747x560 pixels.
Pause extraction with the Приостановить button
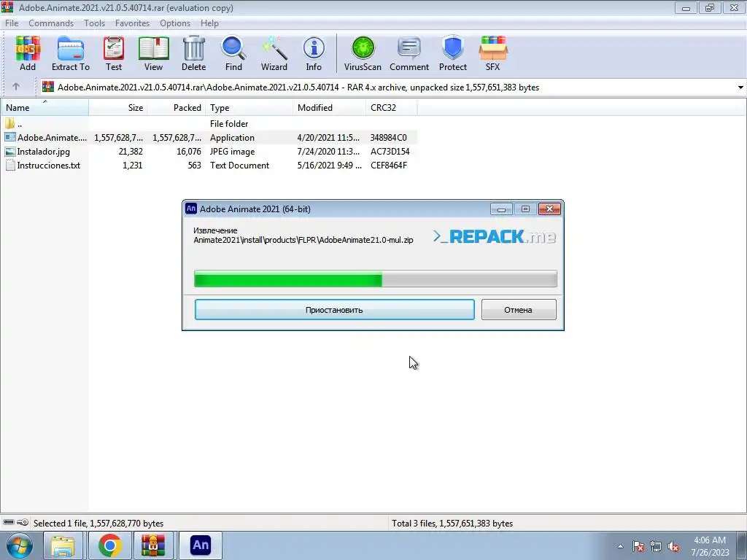pyautogui.click(x=334, y=309)
